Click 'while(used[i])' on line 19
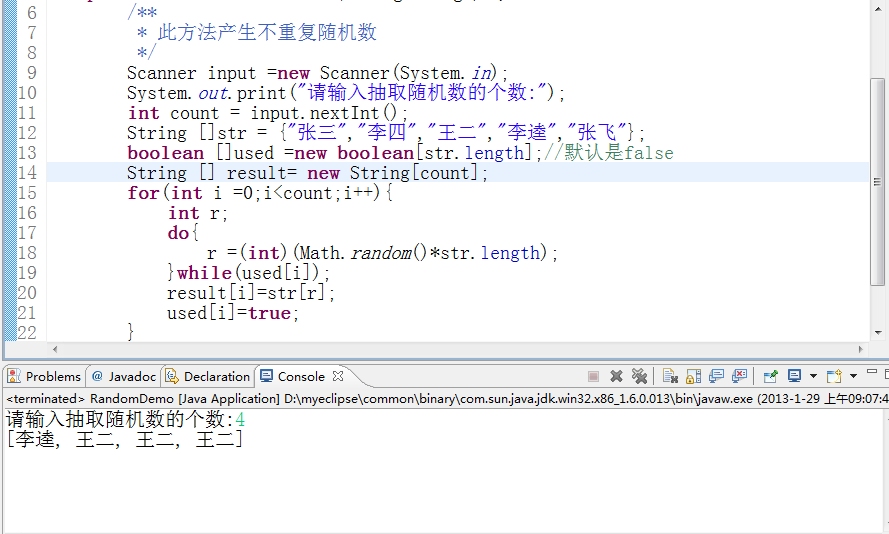The width and height of the screenshot is (889, 534). pos(248,273)
